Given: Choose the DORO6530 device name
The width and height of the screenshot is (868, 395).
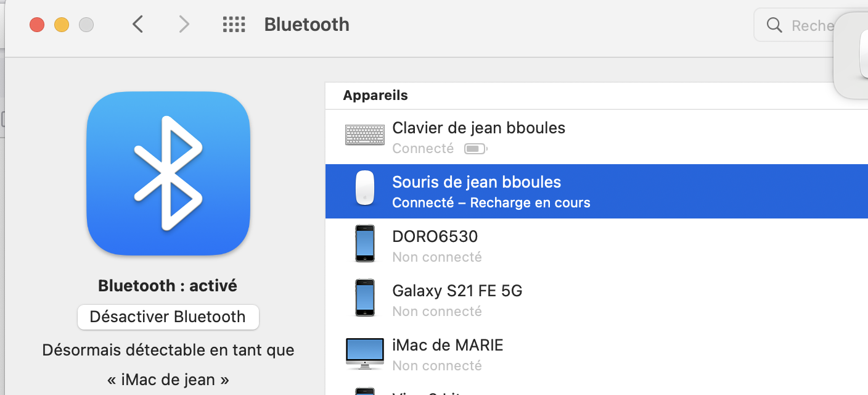Looking at the screenshot, I should tap(435, 236).
